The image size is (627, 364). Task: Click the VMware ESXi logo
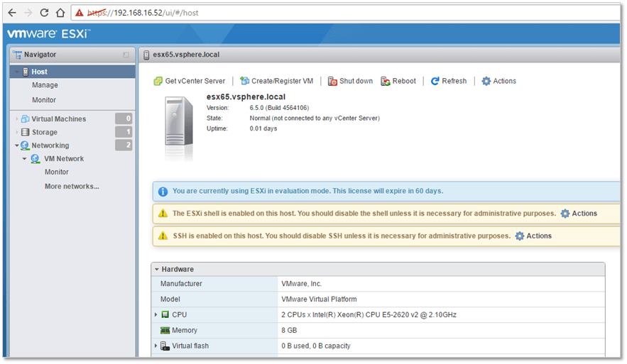coord(49,33)
